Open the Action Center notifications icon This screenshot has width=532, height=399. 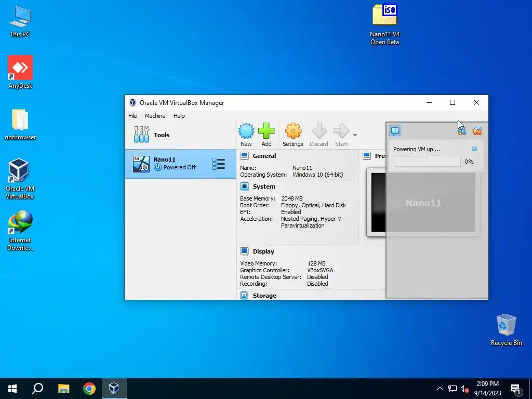coord(516,389)
